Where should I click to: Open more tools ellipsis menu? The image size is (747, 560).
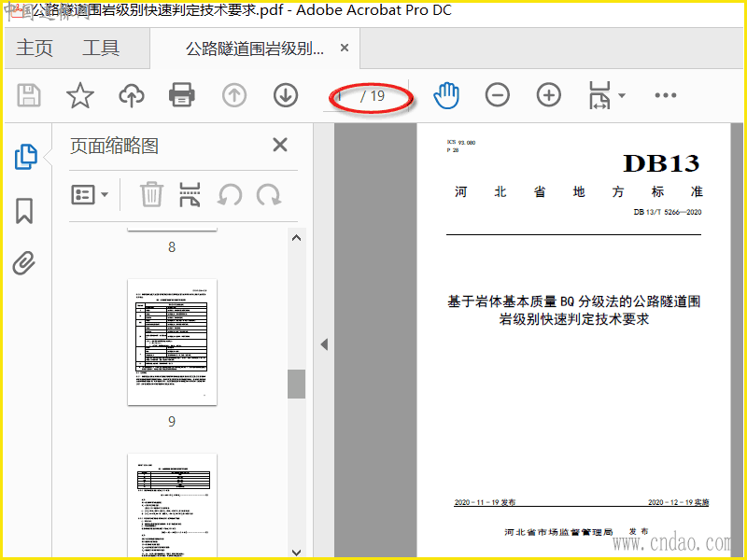pos(666,95)
